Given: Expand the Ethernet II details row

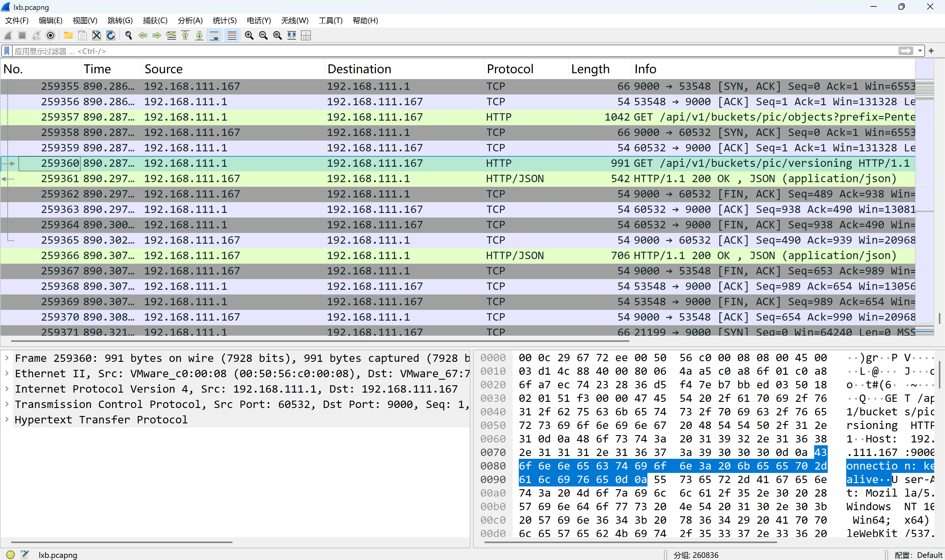Looking at the screenshot, I should click(x=7, y=374).
